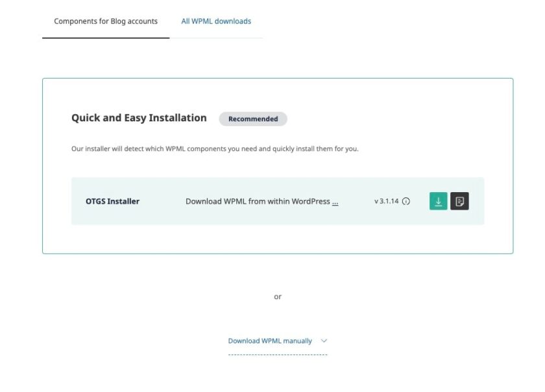The image size is (545, 392).
Task: Click the 'or' separator text
Action: coord(278,297)
